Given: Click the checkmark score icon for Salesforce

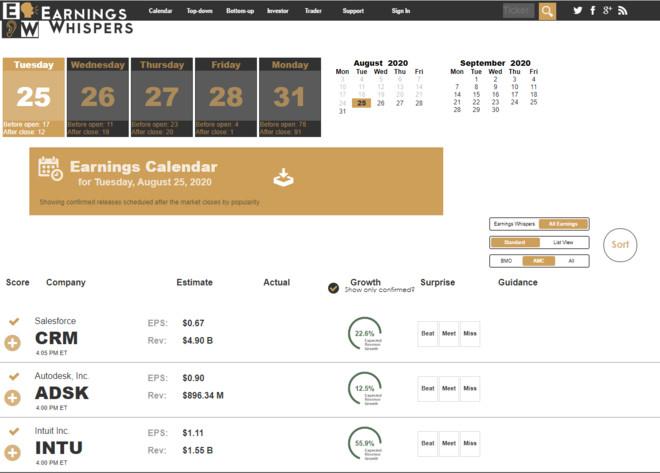Looking at the screenshot, I should click(x=14, y=322).
